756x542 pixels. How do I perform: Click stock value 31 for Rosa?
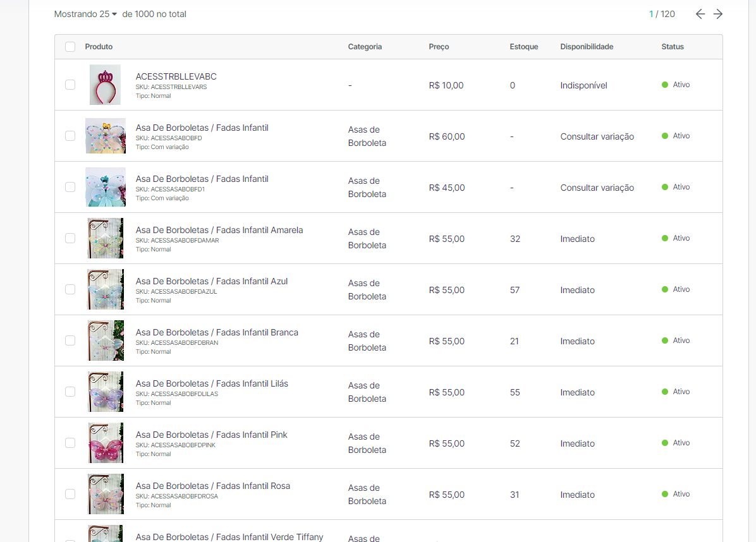[515, 495]
